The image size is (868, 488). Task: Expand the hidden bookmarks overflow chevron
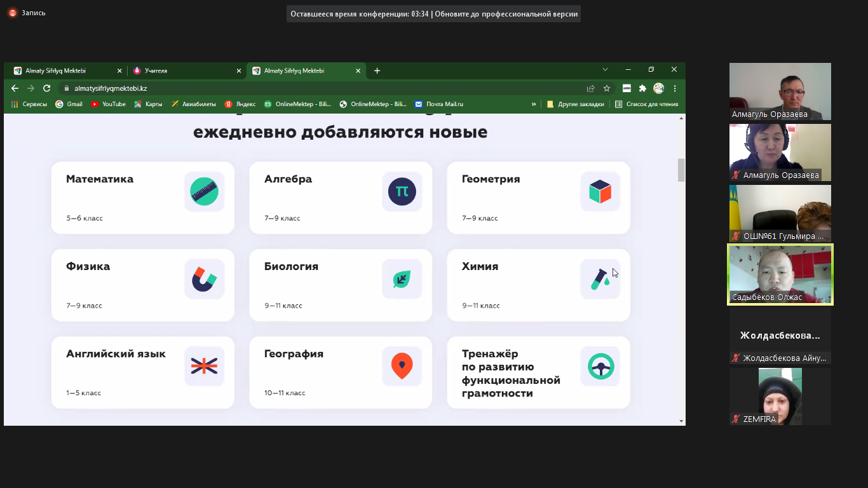(534, 104)
